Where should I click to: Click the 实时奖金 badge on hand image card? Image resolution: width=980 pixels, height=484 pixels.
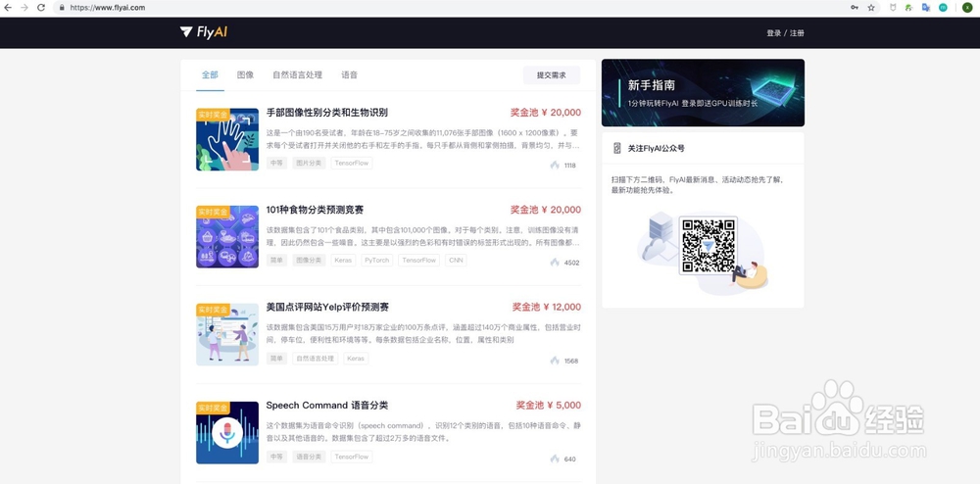pyautogui.click(x=213, y=115)
